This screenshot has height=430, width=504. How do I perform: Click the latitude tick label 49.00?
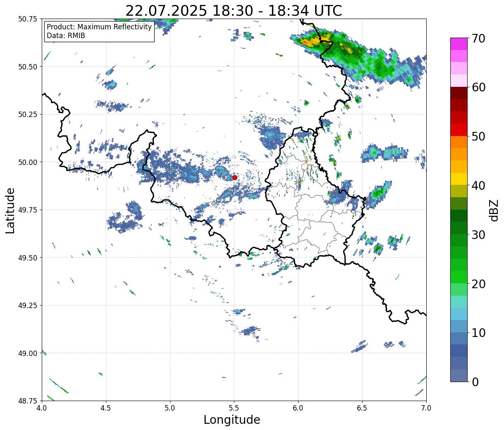[x=28, y=353]
